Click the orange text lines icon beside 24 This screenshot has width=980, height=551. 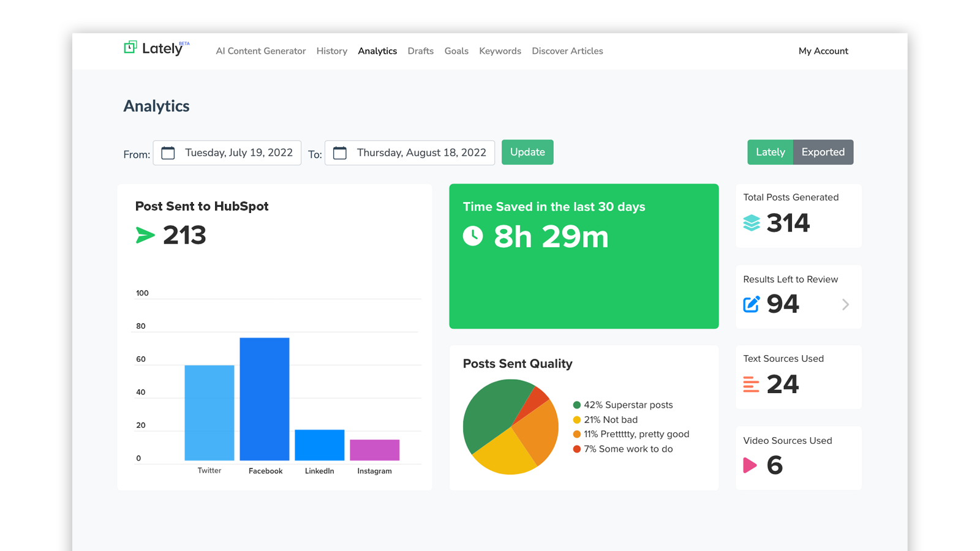point(751,384)
